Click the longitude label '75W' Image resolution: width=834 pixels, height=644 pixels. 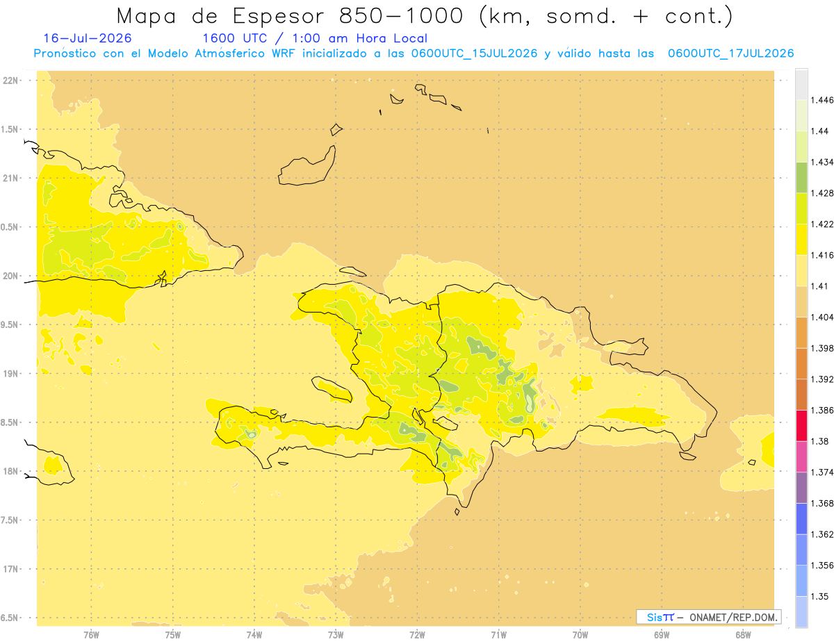tap(173, 634)
